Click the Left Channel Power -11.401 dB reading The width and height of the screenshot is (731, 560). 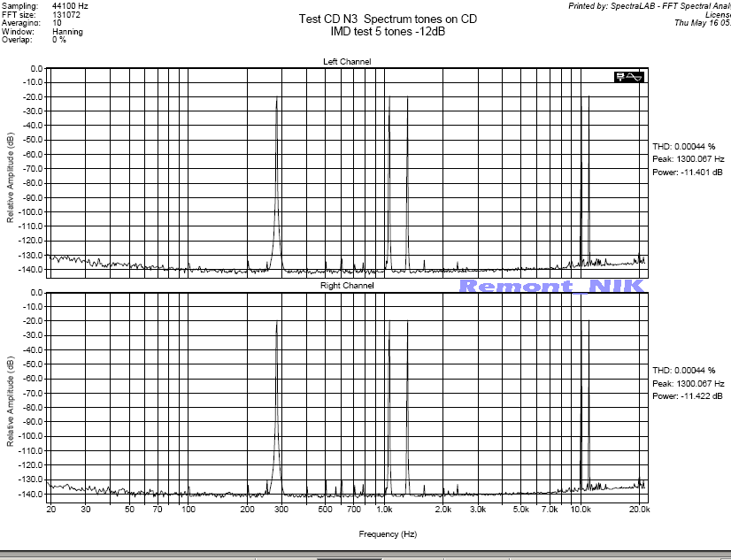click(688, 172)
